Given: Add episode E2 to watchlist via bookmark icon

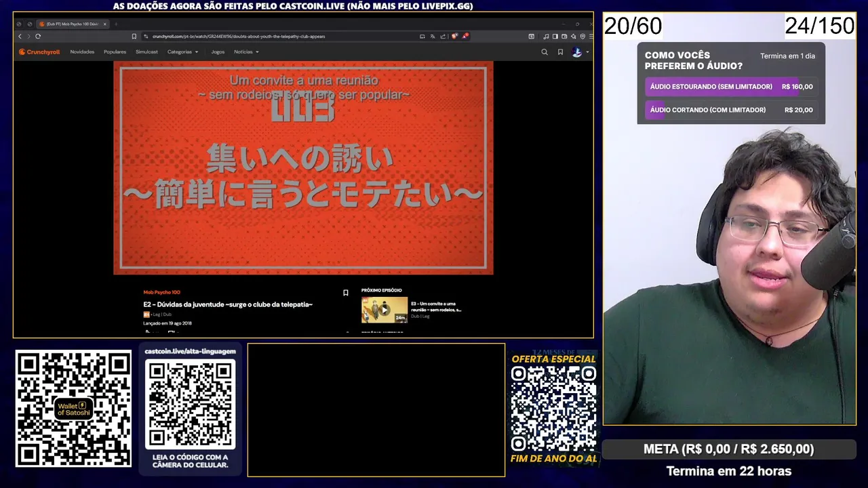Looking at the screenshot, I should point(346,293).
